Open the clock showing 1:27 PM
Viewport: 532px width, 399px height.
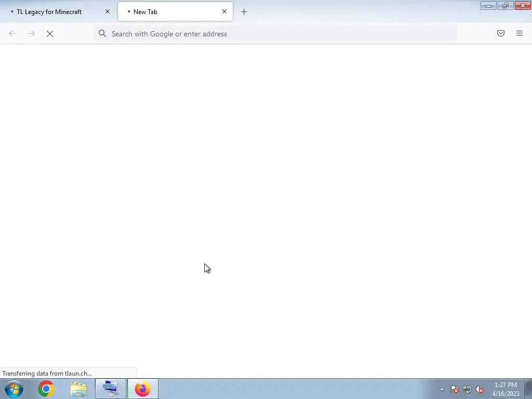pos(506,389)
